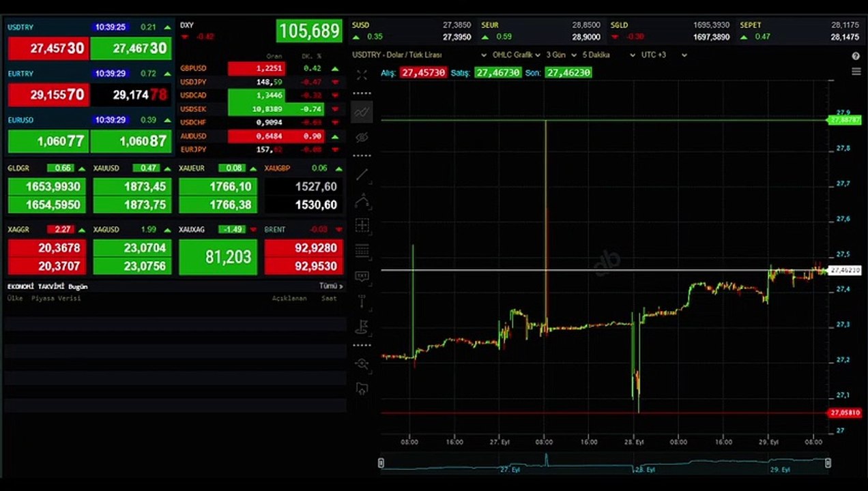Click the XAUEUR price 1766,10
Viewport: 868px width, 491px height.
218,186
